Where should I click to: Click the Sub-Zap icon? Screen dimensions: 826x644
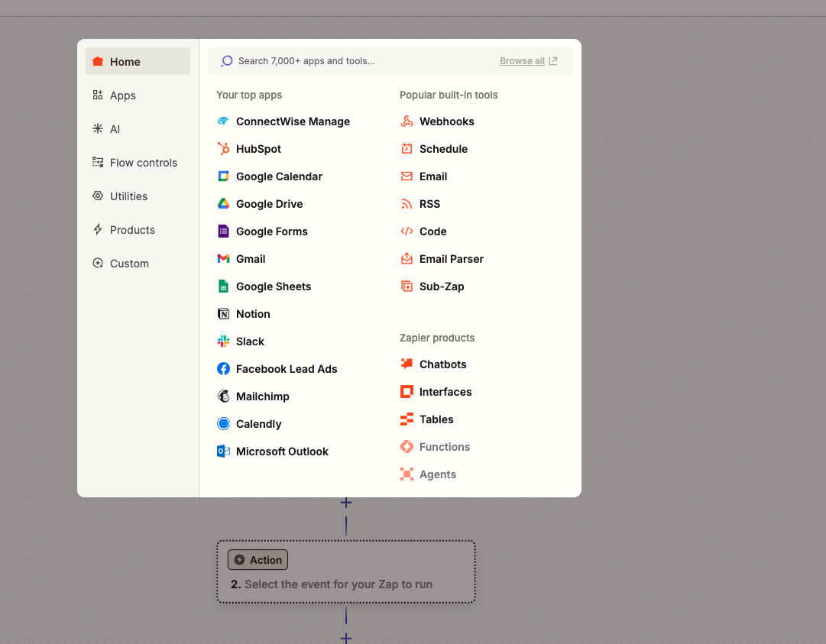click(x=407, y=286)
